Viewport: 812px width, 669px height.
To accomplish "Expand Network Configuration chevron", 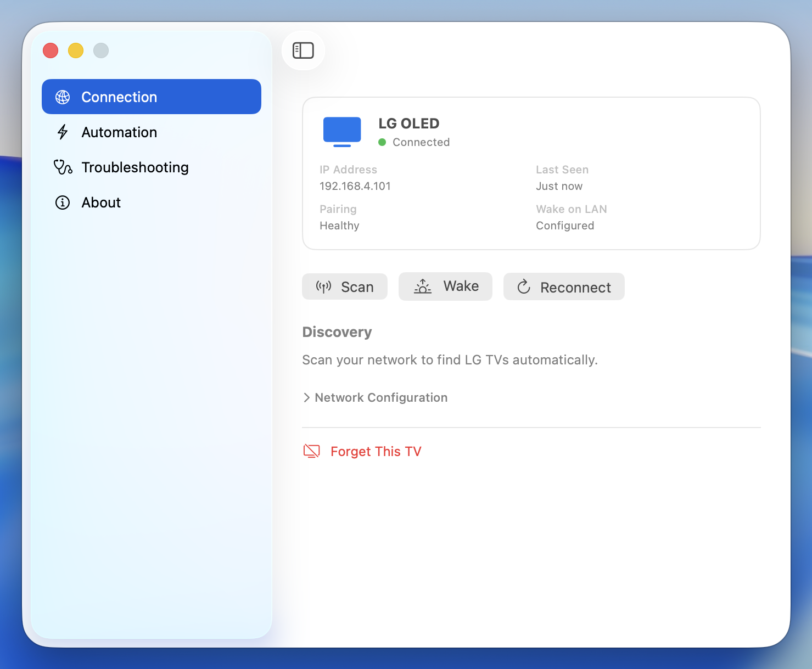I will pyautogui.click(x=306, y=397).
